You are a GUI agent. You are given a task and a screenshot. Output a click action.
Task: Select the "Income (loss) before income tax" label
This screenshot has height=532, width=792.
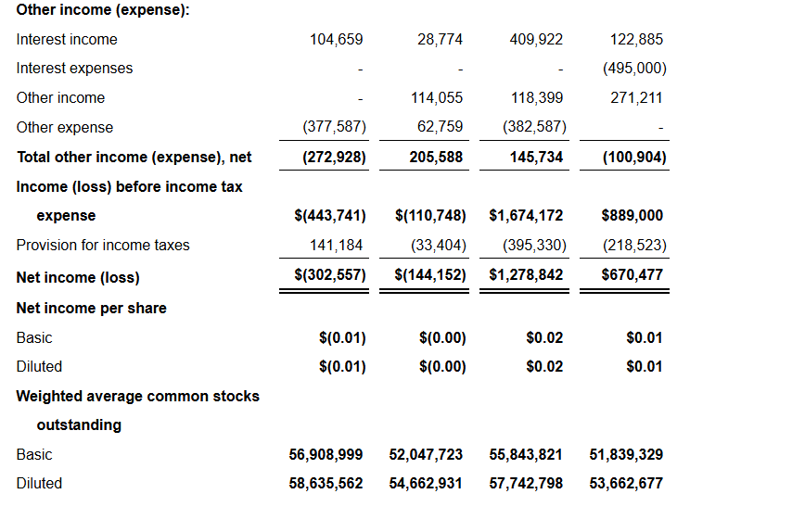pos(130,186)
